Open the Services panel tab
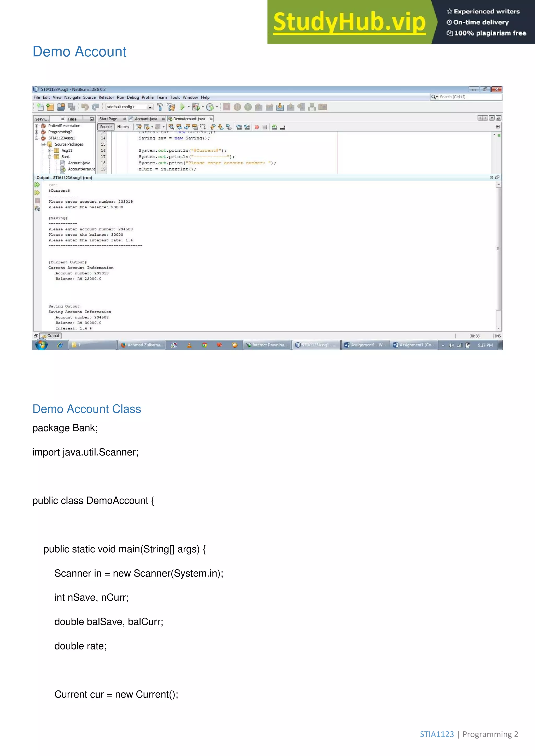Viewport: 535px width, 756px height. coord(42,119)
